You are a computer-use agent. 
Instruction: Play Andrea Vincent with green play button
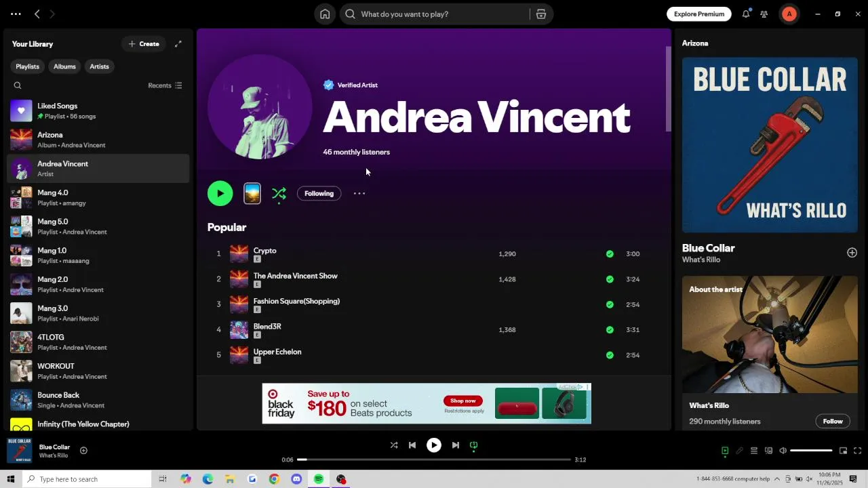pos(220,193)
